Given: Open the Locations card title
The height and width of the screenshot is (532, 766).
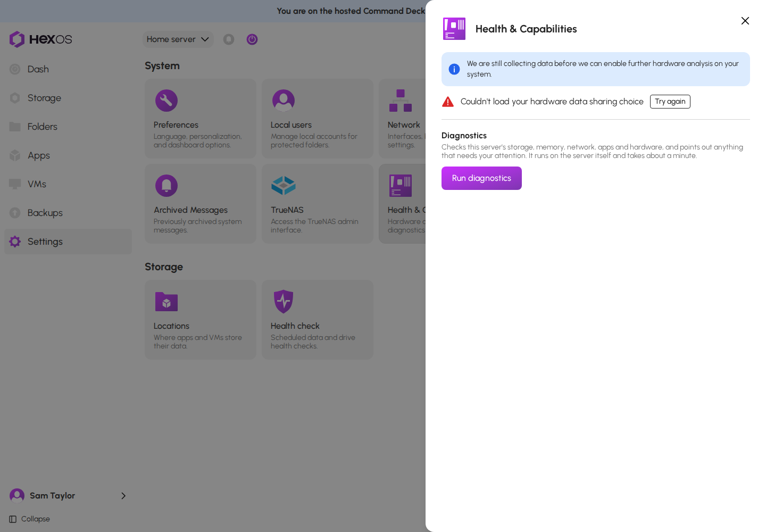Looking at the screenshot, I should click(171, 326).
